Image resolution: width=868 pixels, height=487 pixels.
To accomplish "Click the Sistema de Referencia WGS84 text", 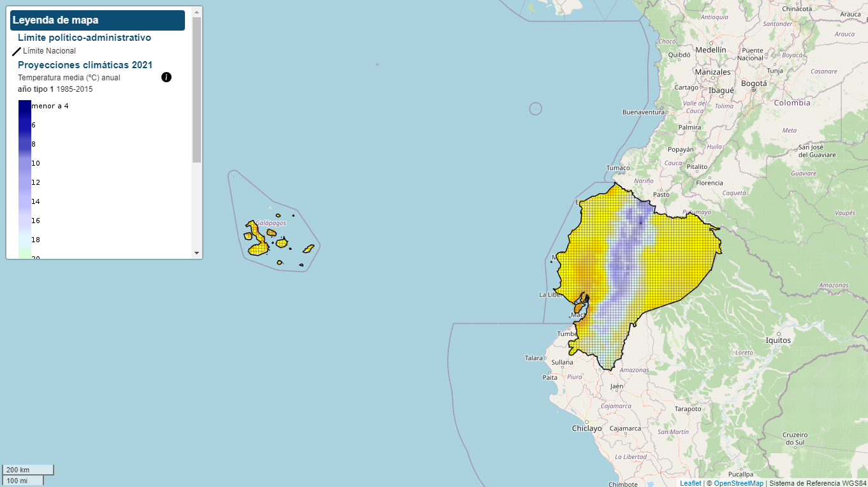I will coord(818,483).
